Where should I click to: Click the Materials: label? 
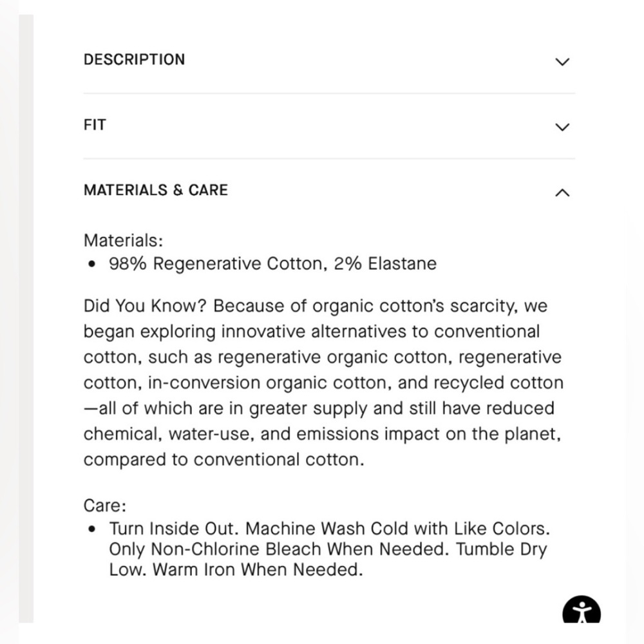(123, 240)
